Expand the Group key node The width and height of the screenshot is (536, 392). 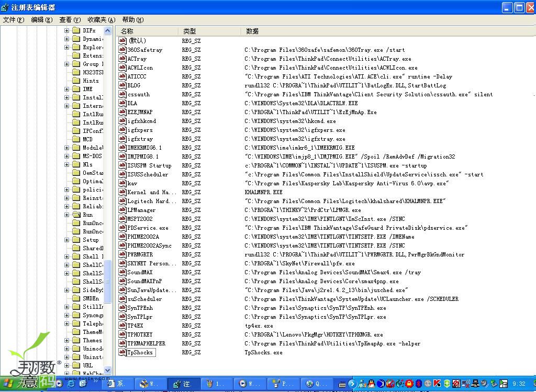click(66, 64)
